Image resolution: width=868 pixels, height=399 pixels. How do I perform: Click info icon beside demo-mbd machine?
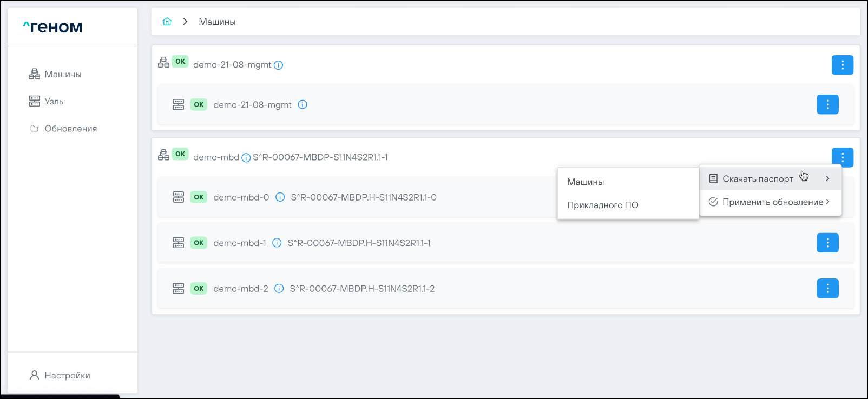[246, 158]
